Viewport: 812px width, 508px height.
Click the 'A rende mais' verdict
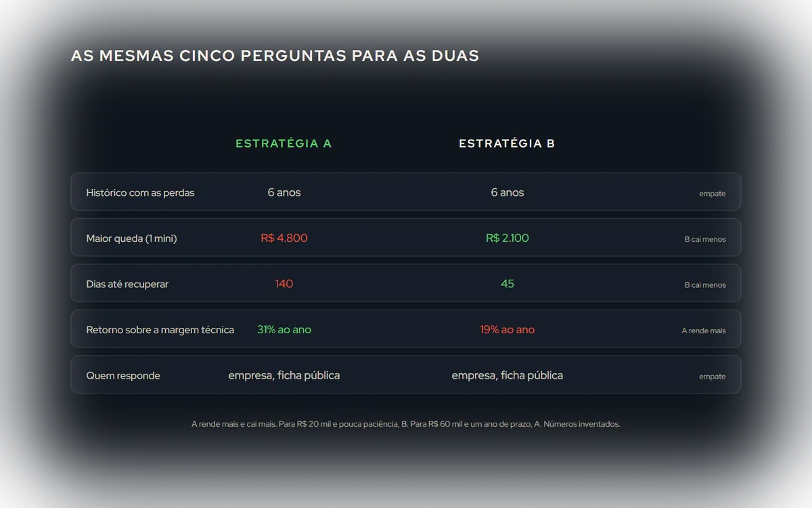coord(704,331)
